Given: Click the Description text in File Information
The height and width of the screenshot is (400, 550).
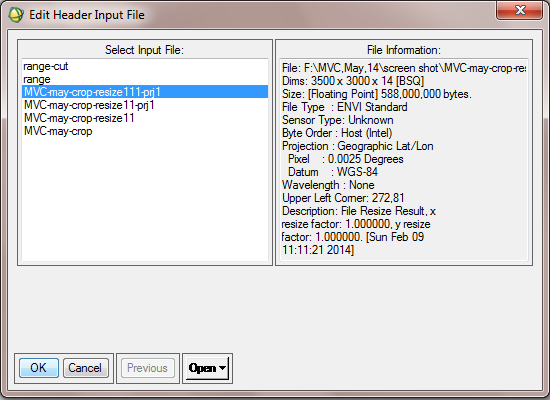Looking at the screenshot, I should [358, 230].
